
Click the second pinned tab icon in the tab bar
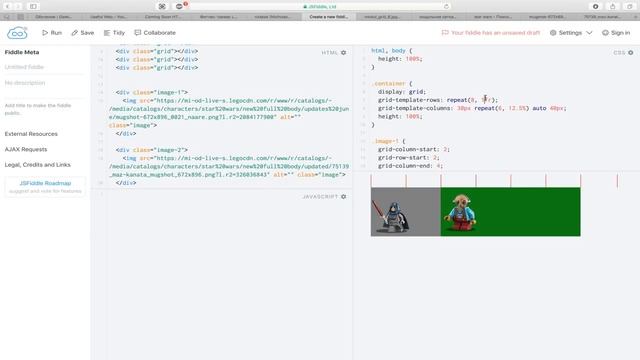[20, 17]
